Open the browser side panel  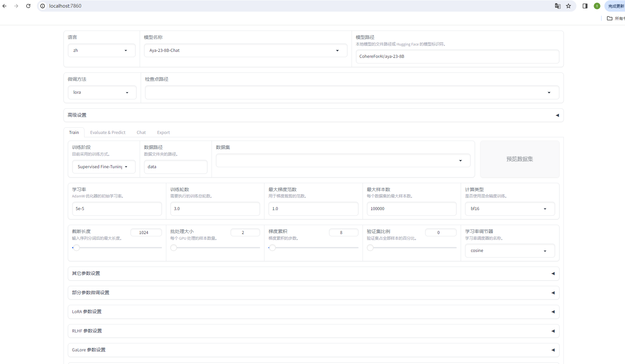(585, 6)
